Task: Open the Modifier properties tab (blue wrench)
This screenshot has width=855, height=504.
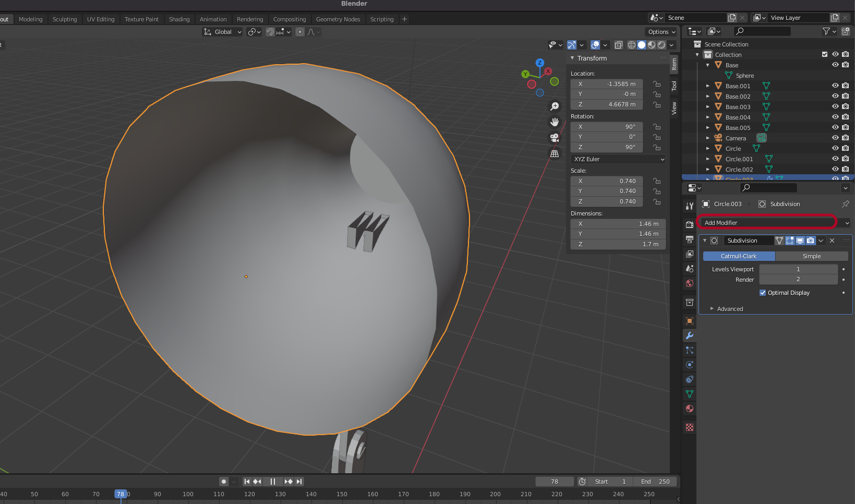Action: click(690, 335)
